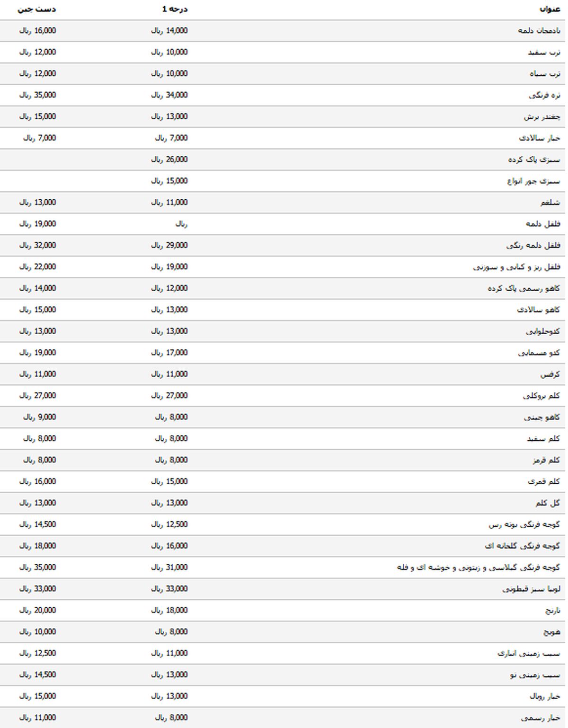Select the لوبیا سبز قیطونی row title
This screenshot has width=568, height=728.
click(531, 589)
